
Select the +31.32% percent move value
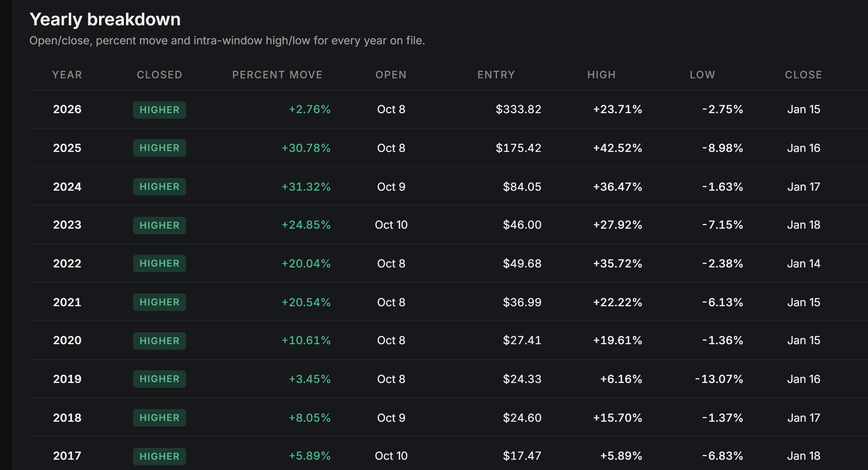tap(306, 187)
